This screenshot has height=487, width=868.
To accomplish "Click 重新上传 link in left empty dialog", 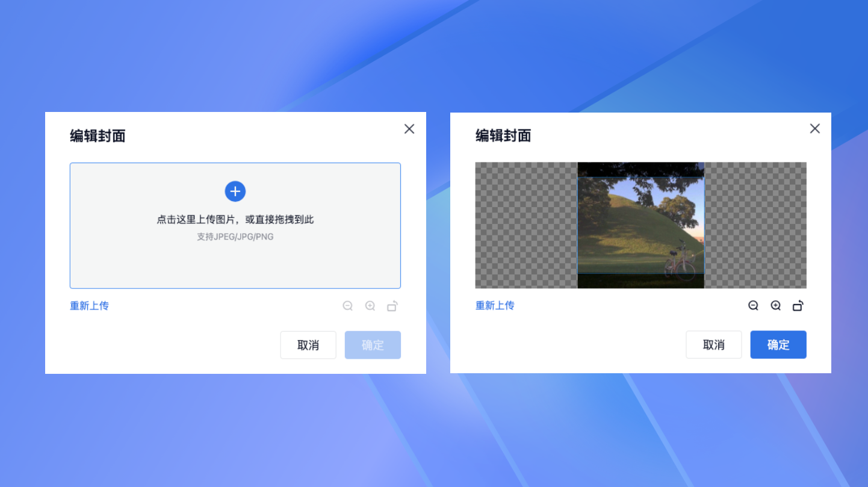I will click(x=89, y=306).
